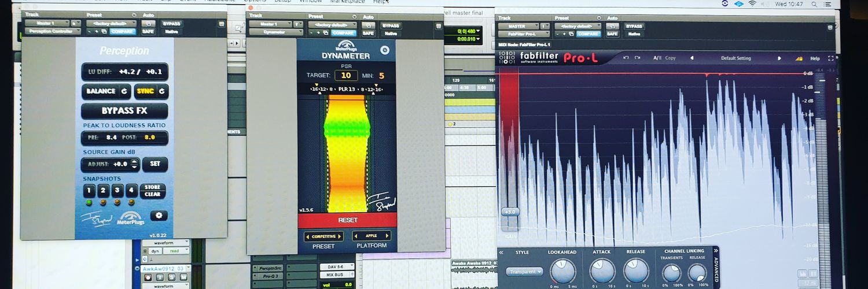Toggle Pro-L full screen icon

click(831, 58)
